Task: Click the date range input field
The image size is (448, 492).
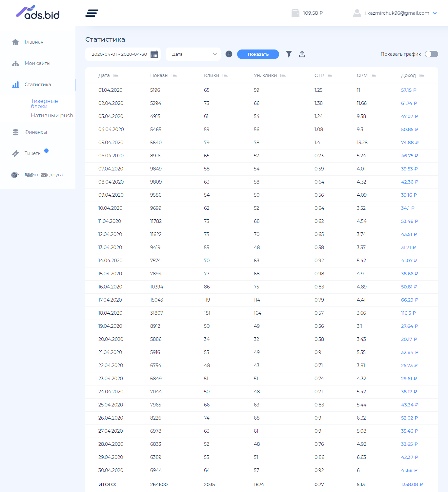Action: click(x=119, y=54)
